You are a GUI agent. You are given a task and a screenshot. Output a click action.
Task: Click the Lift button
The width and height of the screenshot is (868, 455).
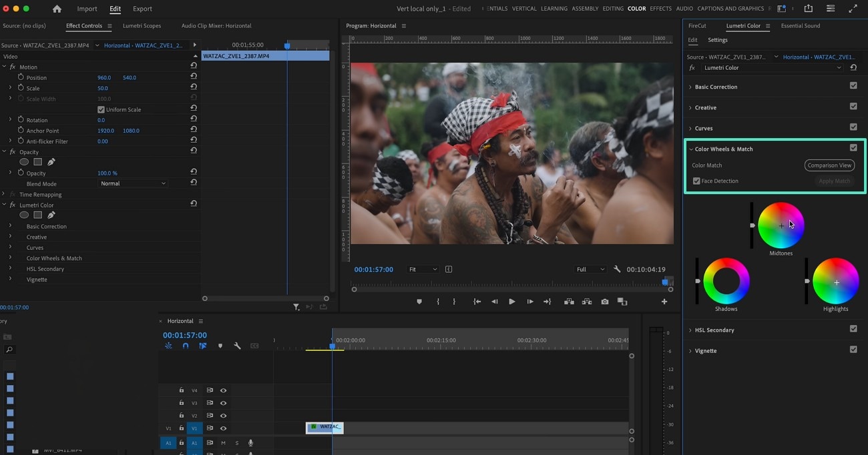coord(569,302)
